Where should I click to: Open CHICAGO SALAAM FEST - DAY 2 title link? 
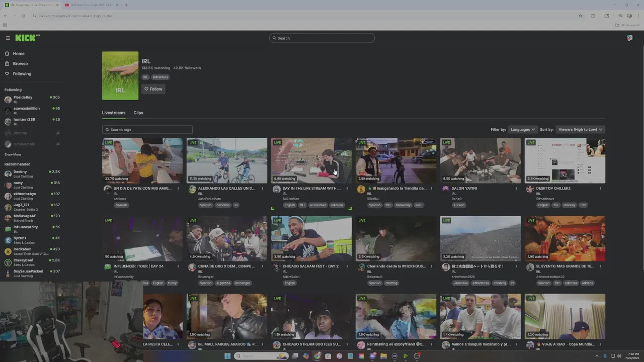pos(310,266)
